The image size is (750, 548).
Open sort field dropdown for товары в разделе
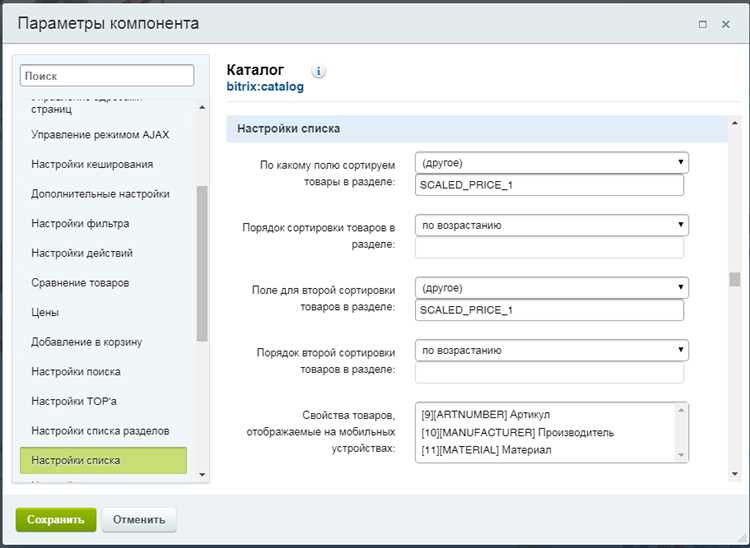tap(551, 163)
